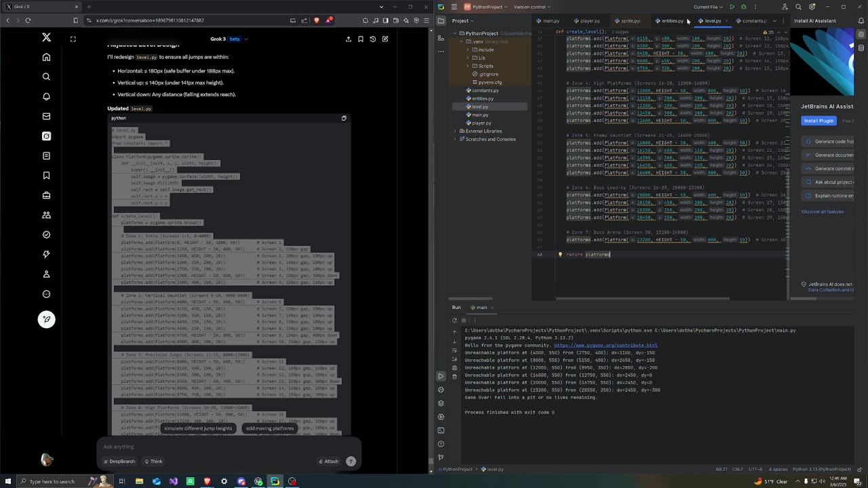This screenshot has height=488, width=868.
Task: Send the Grok message
Action: (351, 461)
